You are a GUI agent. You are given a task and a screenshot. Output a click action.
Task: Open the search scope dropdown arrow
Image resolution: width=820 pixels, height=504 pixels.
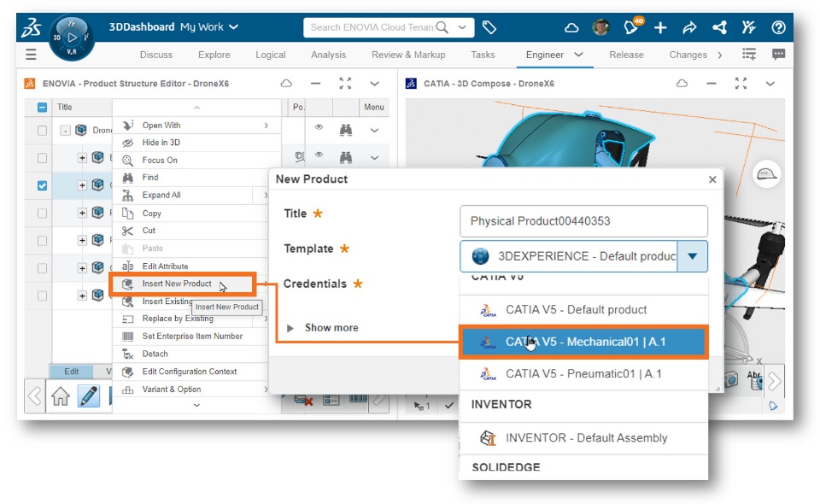462,27
